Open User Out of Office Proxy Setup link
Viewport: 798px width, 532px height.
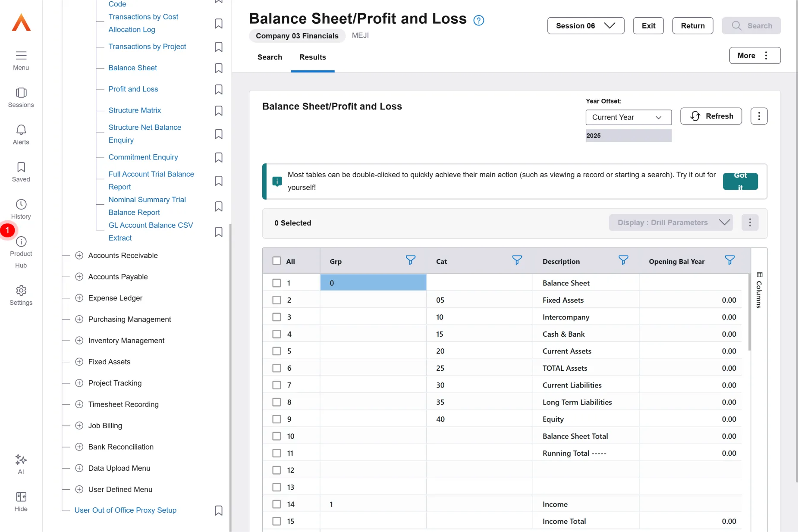click(x=126, y=510)
